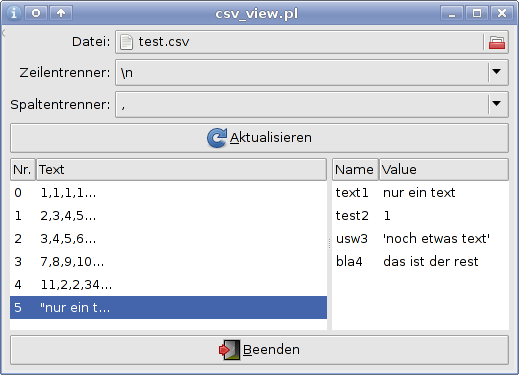Click into the Spaltentrenner comma field
Viewport: 519px width, 375px height.
301,105
